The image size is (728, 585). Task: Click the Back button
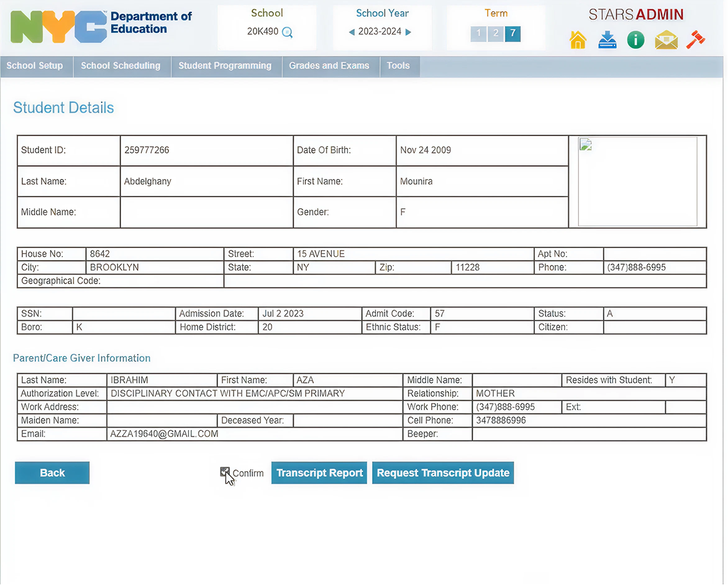pyautogui.click(x=52, y=473)
